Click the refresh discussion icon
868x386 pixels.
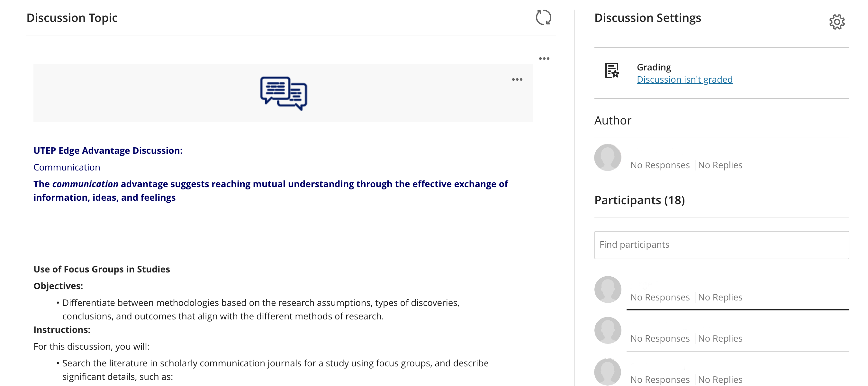[543, 17]
